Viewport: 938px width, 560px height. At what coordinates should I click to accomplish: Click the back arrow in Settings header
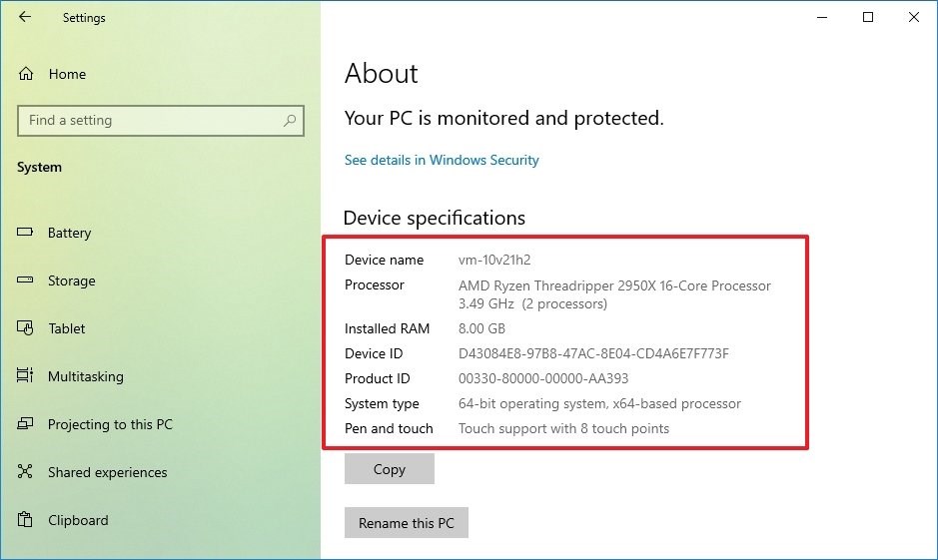[x=25, y=17]
